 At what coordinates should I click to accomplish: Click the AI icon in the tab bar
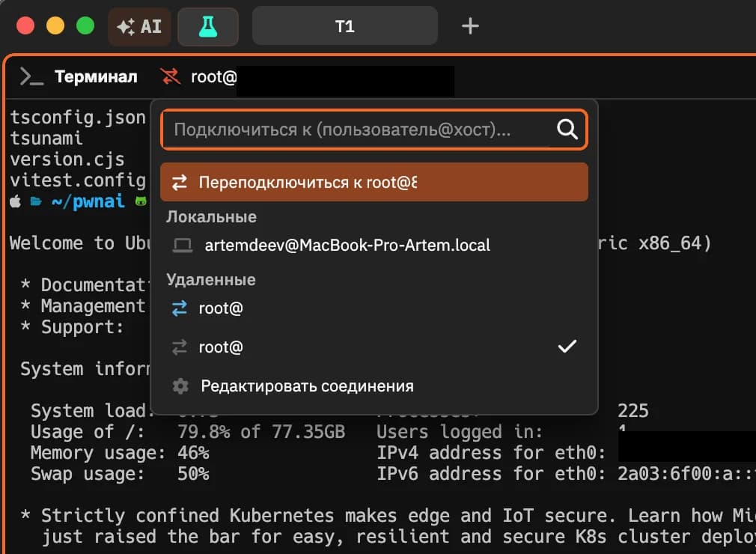click(x=139, y=25)
